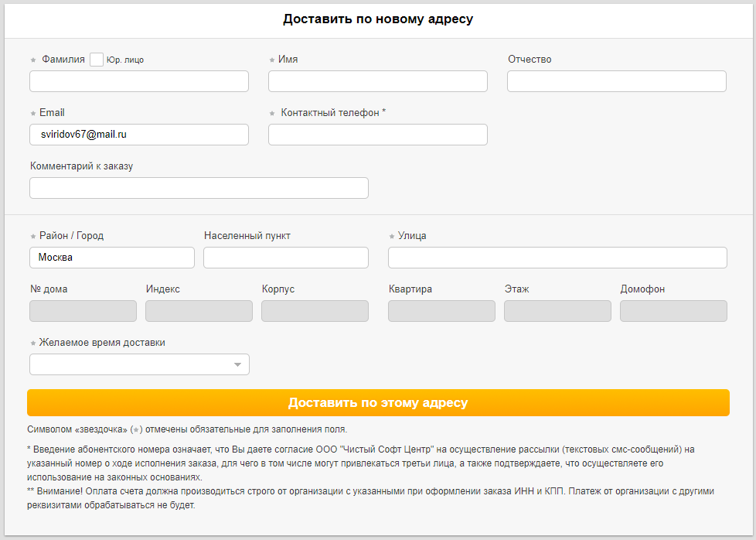
Task: Click the Домофон field
Action: (x=673, y=311)
